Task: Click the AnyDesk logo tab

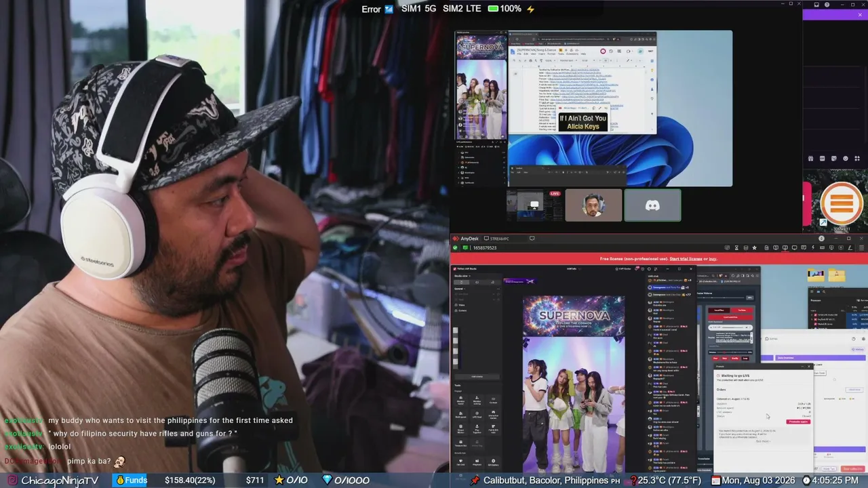Action: (x=466, y=239)
